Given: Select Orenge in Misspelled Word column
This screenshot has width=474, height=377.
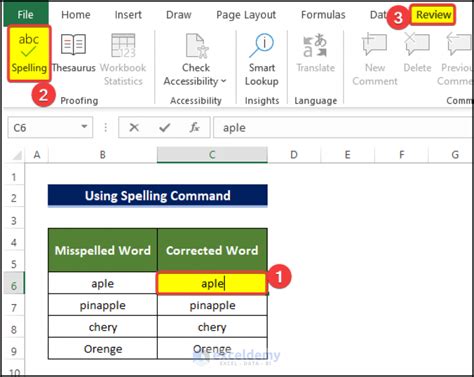Looking at the screenshot, I should click(103, 349).
